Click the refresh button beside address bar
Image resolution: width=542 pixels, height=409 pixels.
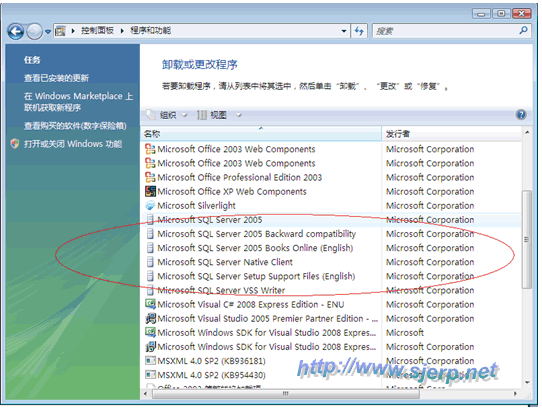(359, 31)
